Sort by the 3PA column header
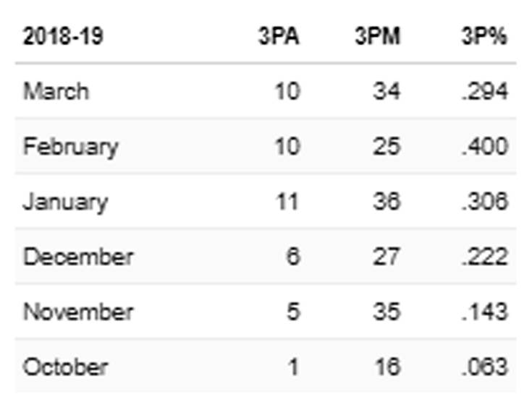Image resolution: width=532 pixels, height=402 pixels. point(279,38)
